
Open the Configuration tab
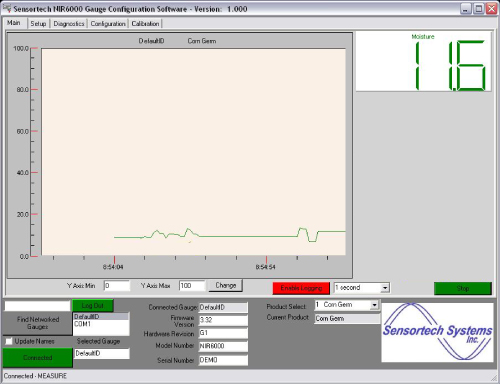(x=108, y=24)
